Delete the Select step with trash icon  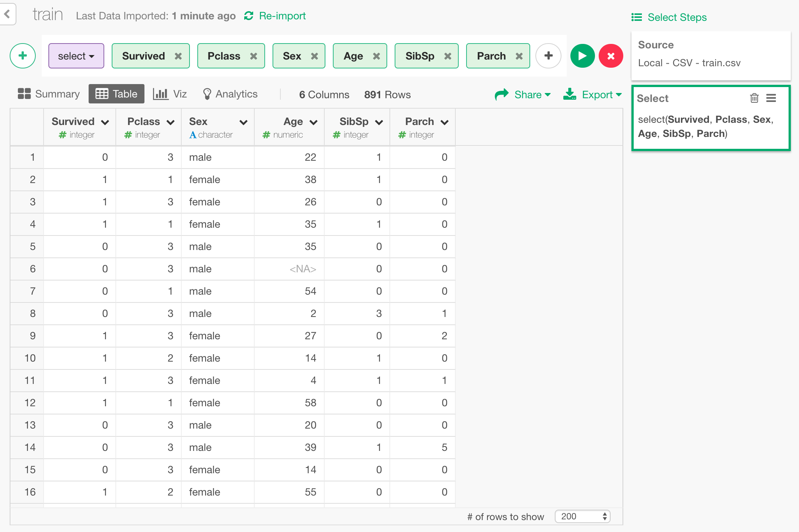[x=754, y=98]
